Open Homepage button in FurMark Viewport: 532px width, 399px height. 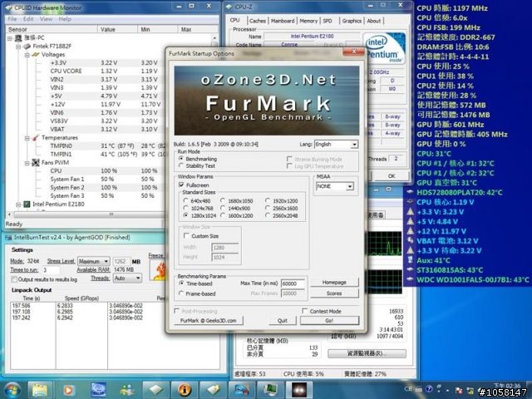pyautogui.click(x=334, y=283)
